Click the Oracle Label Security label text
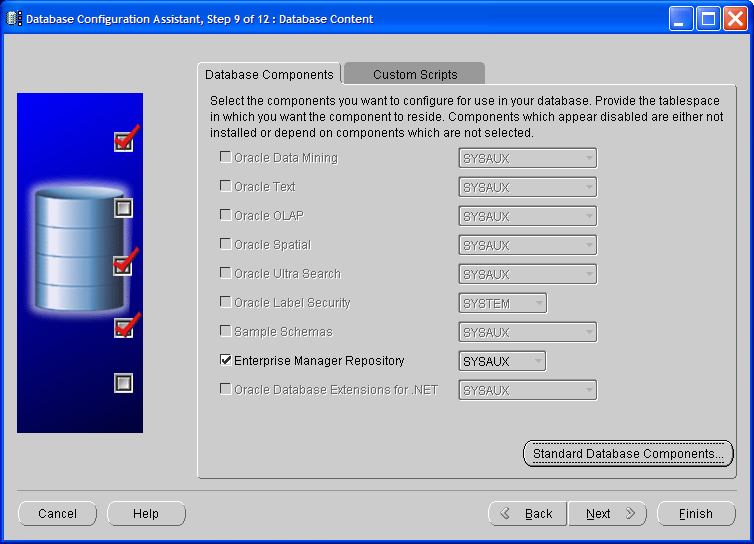 (x=292, y=303)
